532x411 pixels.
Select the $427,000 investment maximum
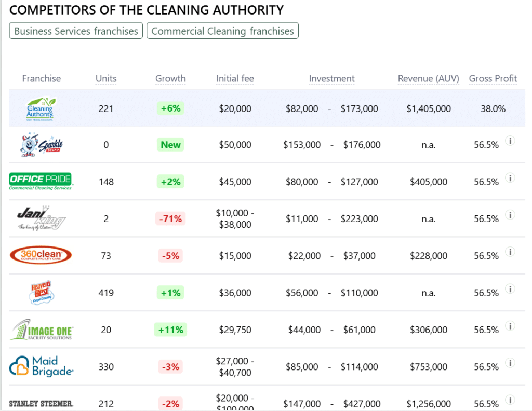click(362, 404)
